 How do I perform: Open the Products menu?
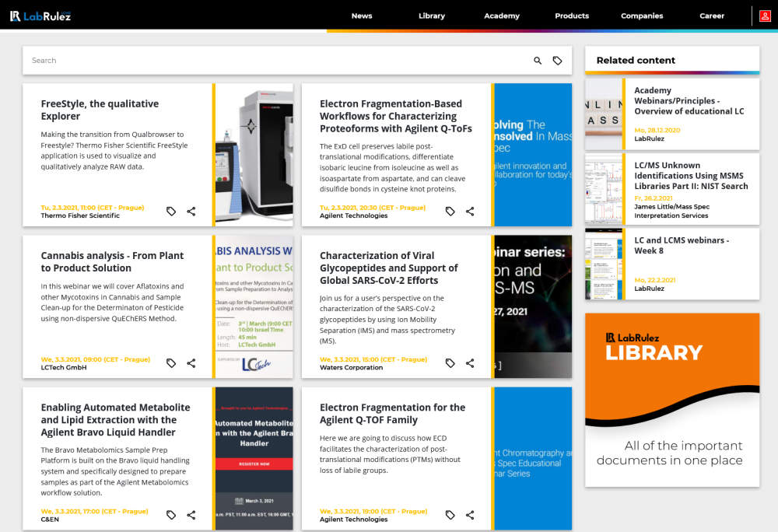[572, 16]
